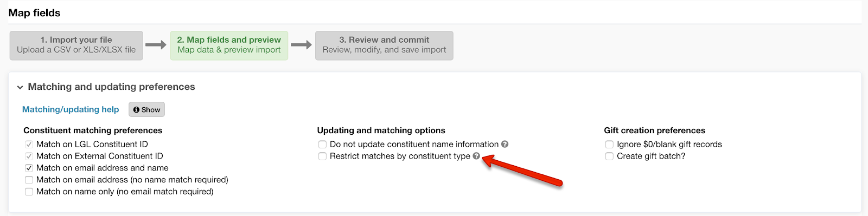Toggle Match on LGL Constituent ID checkbox
This screenshot has width=868, height=216.
click(x=29, y=145)
